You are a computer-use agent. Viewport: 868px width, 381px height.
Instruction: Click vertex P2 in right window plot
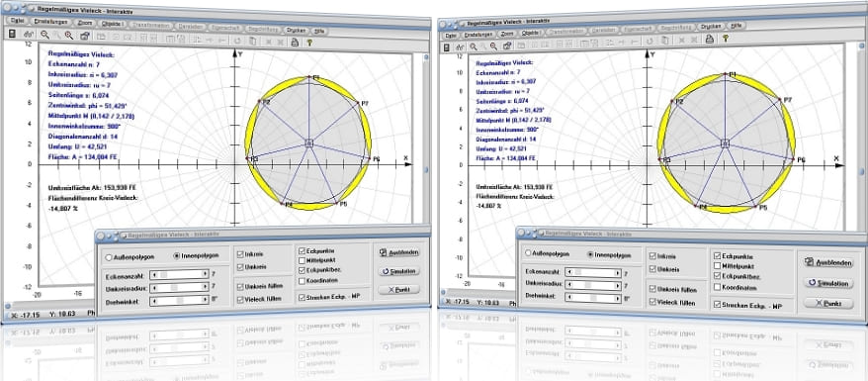click(x=671, y=101)
